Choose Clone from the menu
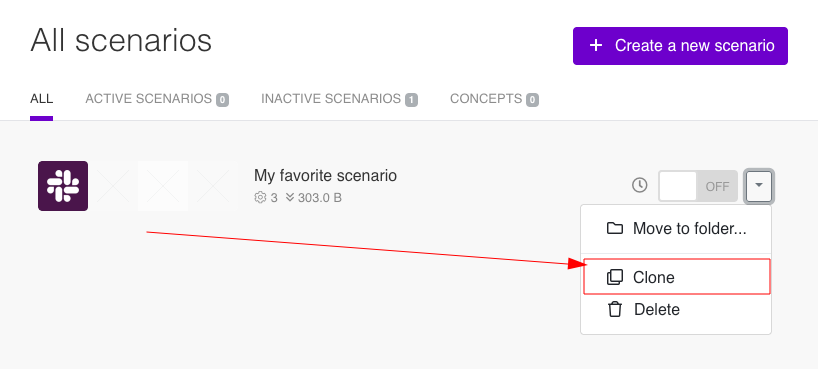Image resolution: width=818 pixels, height=369 pixels. point(676,277)
